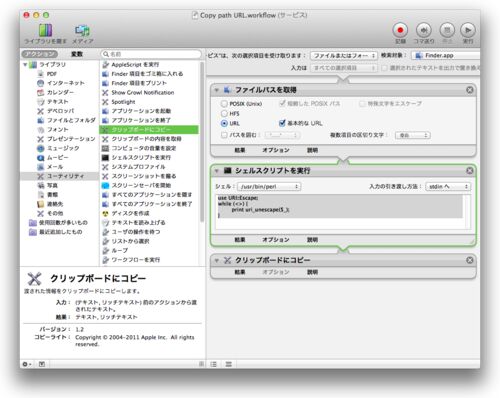Show the workflow variables view icon
Screen dimensions: 500x398
229,364
